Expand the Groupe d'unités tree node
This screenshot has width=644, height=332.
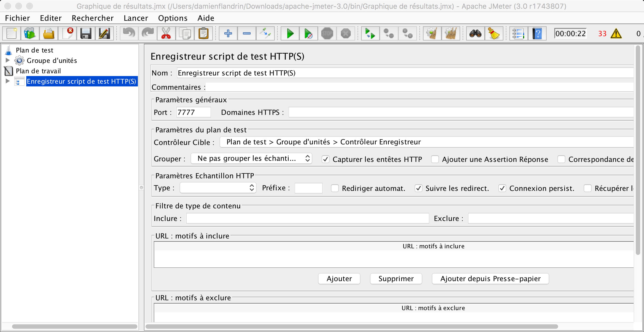pyautogui.click(x=8, y=60)
